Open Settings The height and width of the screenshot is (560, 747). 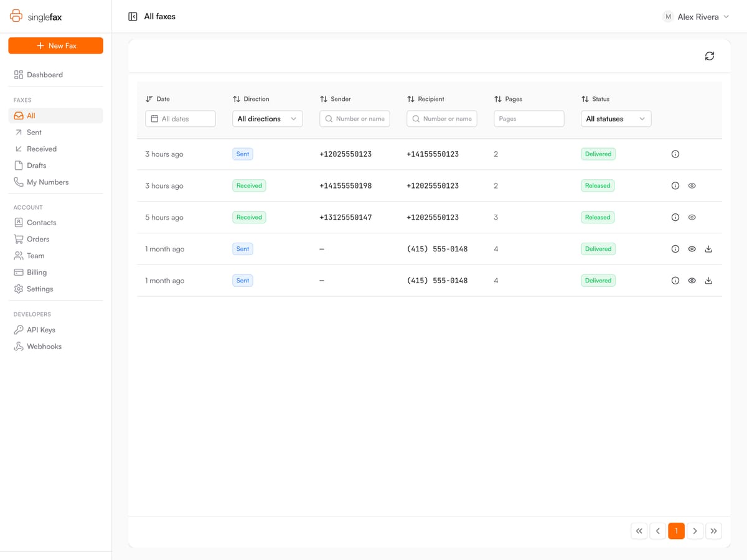[55, 289]
